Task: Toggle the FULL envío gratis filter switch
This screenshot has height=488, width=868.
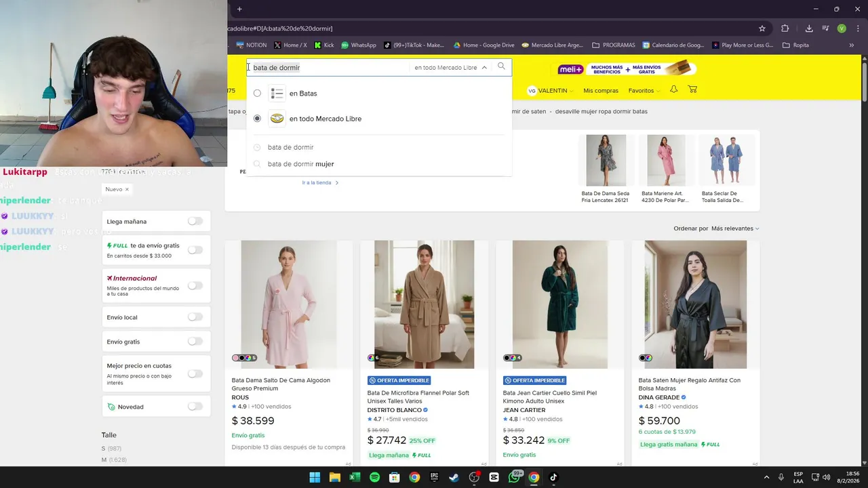Action: pyautogui.click(x=195, y=250)
